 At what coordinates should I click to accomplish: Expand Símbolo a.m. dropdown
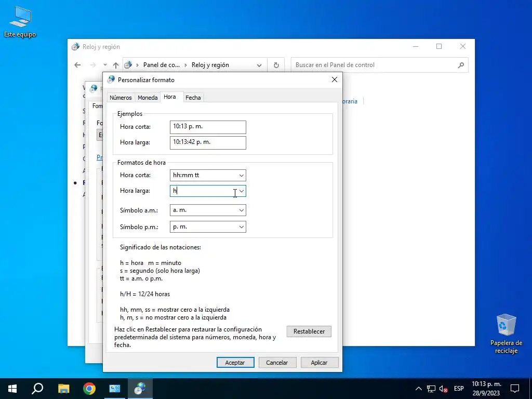click(241, 210)
